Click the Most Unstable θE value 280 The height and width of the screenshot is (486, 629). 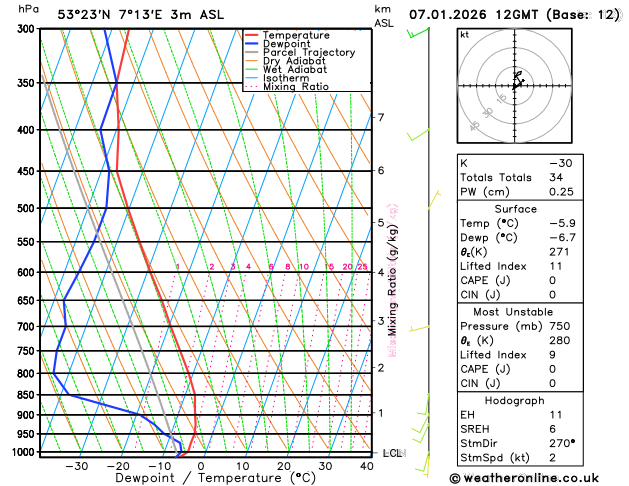tap(560, 340)
